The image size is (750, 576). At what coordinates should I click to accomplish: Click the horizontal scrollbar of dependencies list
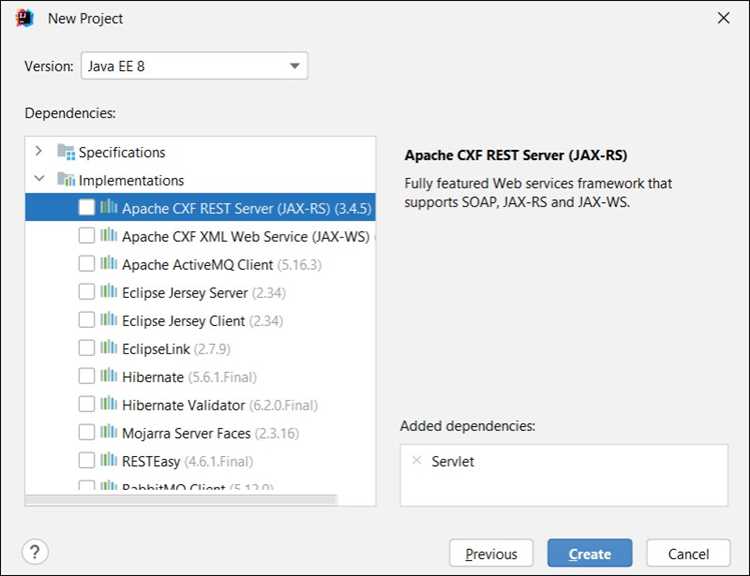click(181, 500)
